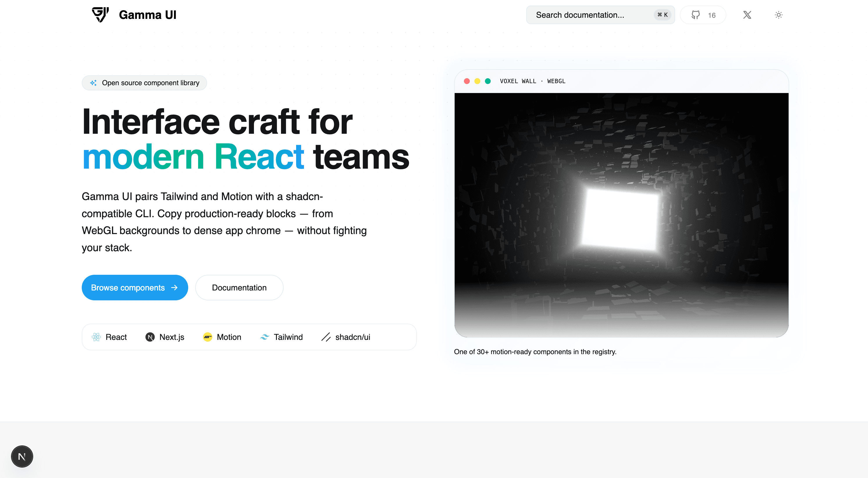Select the Next.js label
The height and width of the screenshot is (478, 868).
click(x=172, y=337)
